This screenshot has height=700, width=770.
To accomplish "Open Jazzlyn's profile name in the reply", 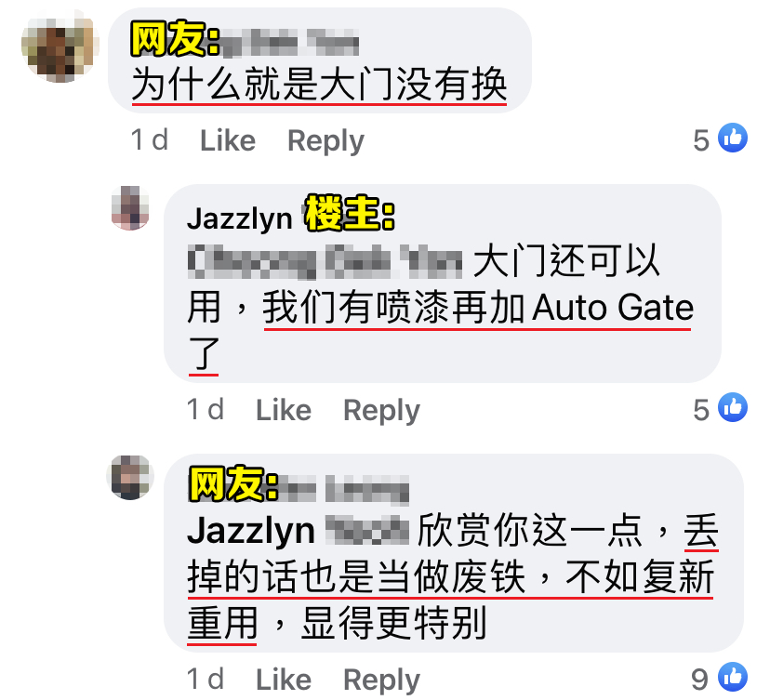I will coord(240,218).
